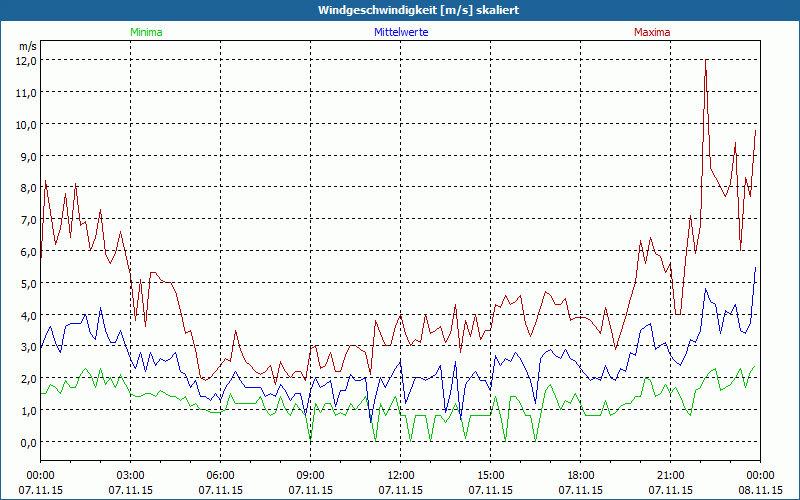
Task: Click the 12,0 value on the y-axis
Action: coord(26,60)
